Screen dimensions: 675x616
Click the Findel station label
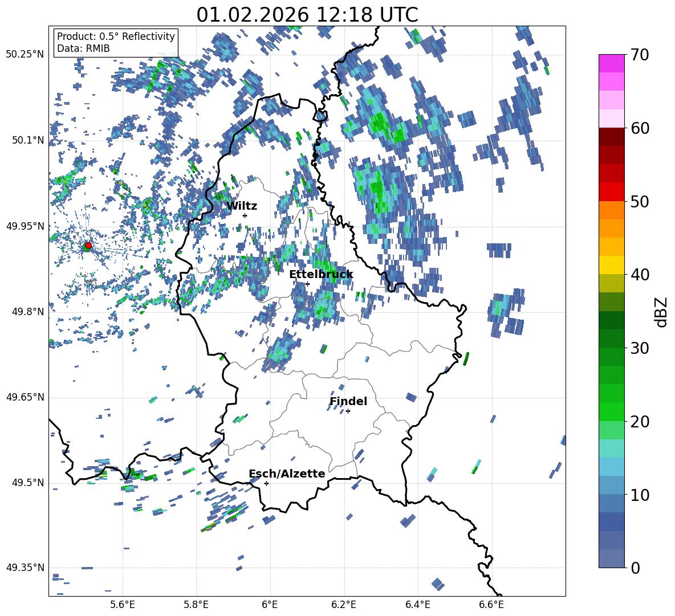point(348,401)
